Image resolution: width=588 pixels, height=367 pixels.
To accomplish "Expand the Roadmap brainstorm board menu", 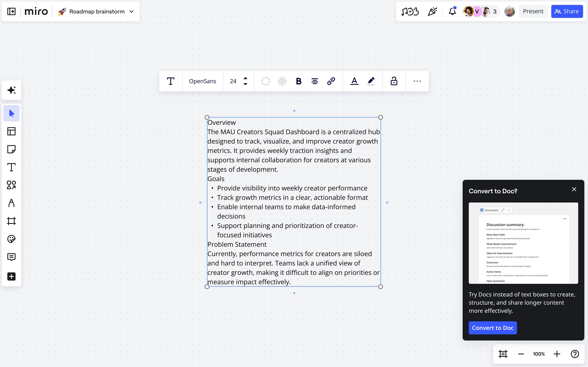I will pos(132,11).
